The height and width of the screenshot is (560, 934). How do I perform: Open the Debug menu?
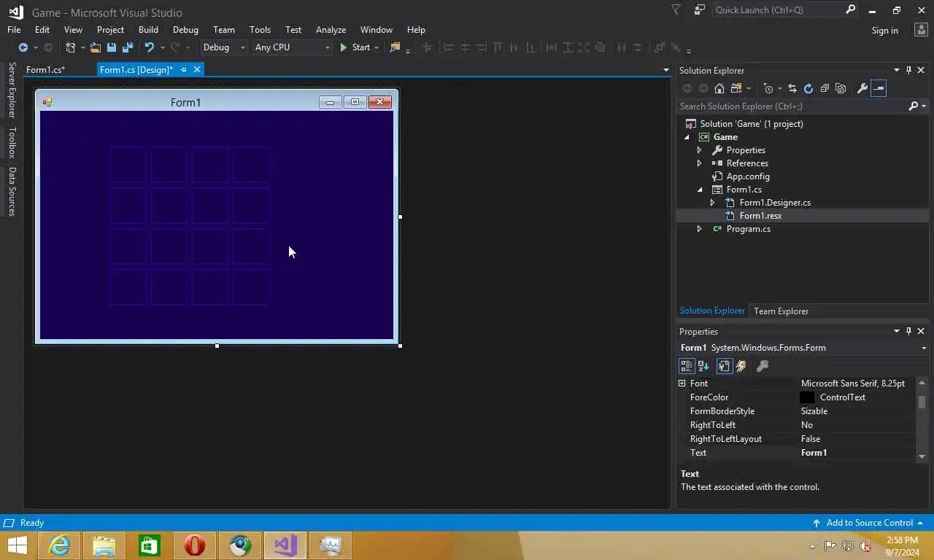coord(185,30)
